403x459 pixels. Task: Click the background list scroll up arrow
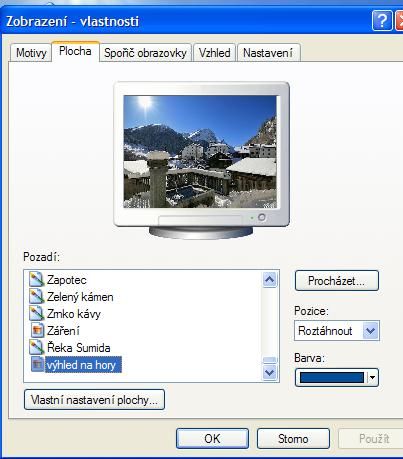click(269, 279)
